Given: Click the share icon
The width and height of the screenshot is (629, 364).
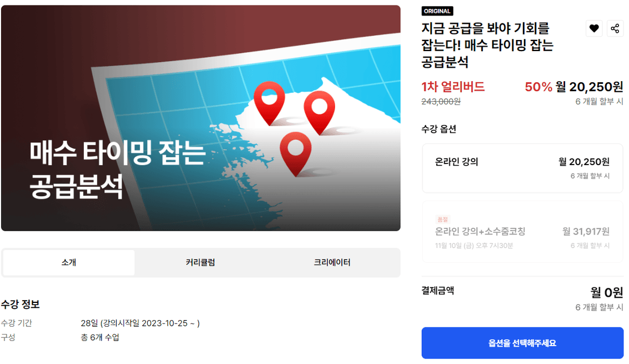Looking at the screenshot, I should pos(615,28).
